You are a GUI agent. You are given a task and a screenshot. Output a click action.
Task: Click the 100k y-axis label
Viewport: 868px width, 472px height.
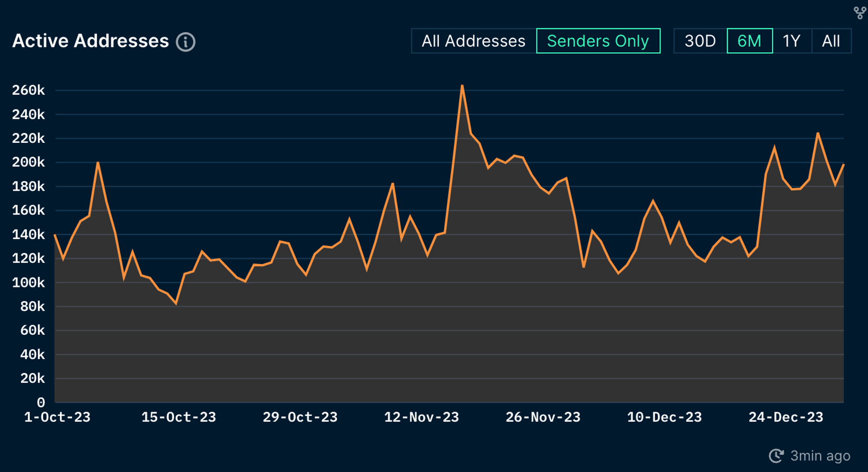click(x=28, y=283)
